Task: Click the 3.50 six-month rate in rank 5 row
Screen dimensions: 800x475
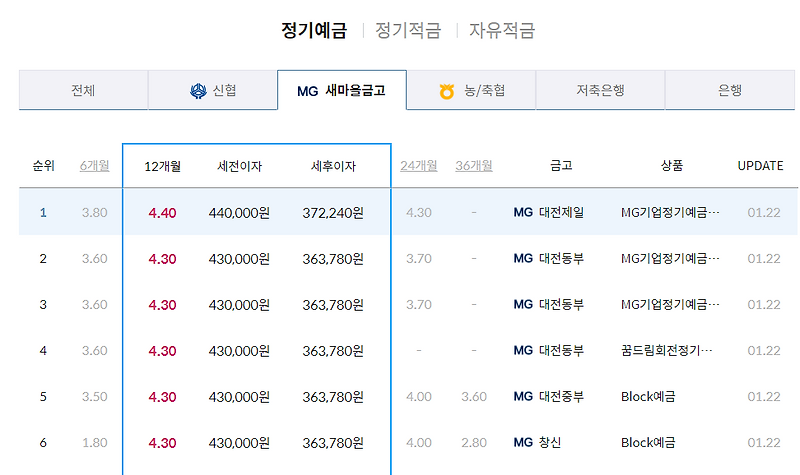Action: [94, 396]
